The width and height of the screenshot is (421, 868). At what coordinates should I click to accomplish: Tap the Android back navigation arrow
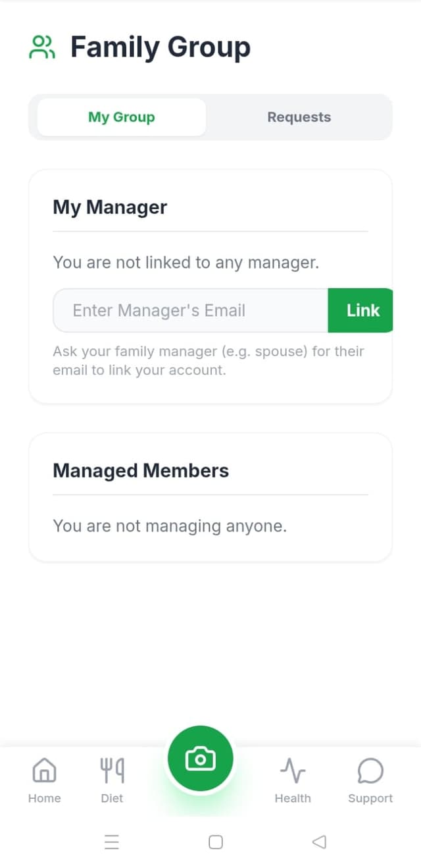tap(320, 842)
